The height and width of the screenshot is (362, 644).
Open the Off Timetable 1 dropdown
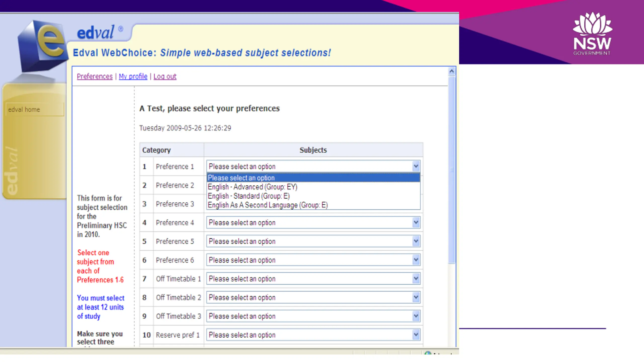(x=313, y=279)
